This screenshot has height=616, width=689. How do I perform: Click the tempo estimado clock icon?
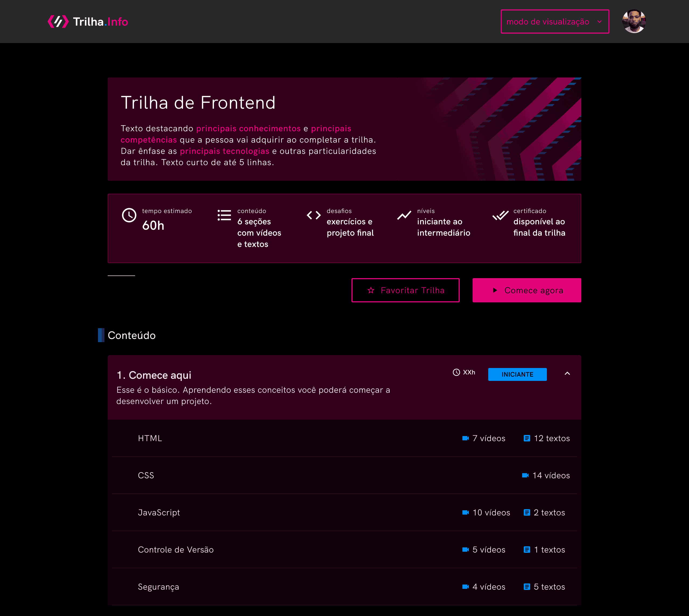tap(129, 215)
